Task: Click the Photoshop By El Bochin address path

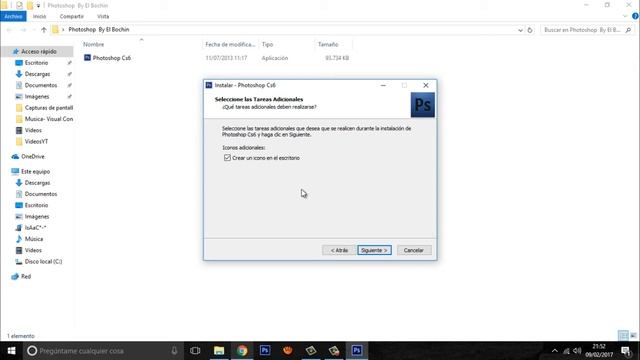Action: click(x=99, y=29)
